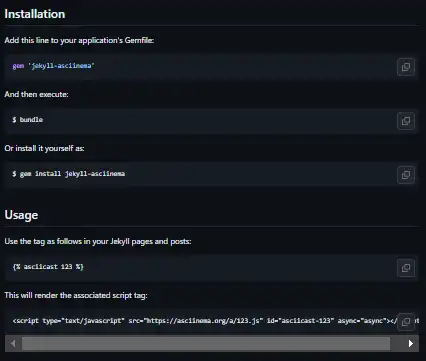The width and height of the screenshot is (426, 361).
Task: Copy the '$ bundle' command
Action: coord(406,121)
